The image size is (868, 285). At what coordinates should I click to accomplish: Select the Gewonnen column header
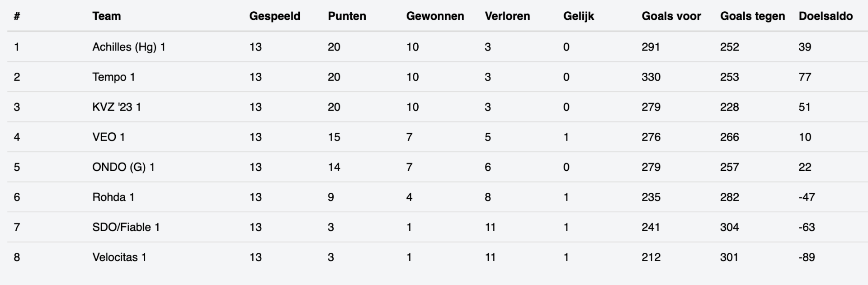click(435, 16)
